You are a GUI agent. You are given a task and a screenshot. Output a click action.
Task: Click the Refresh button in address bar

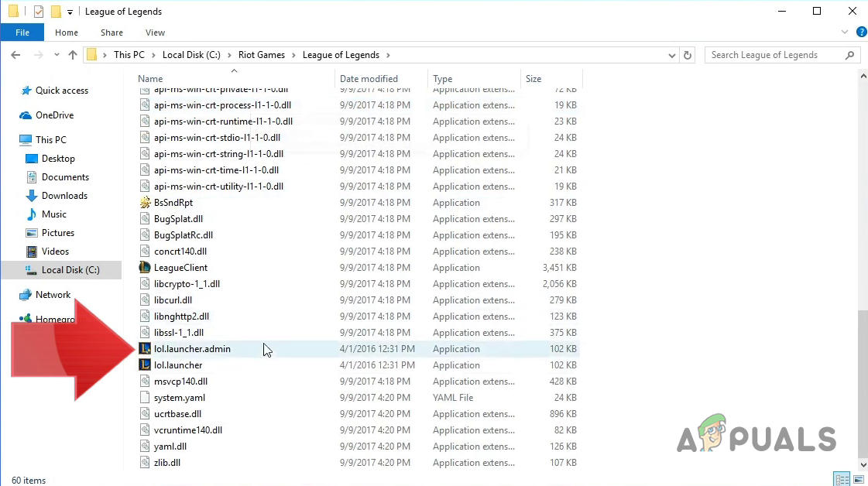[x=688, y=55]
